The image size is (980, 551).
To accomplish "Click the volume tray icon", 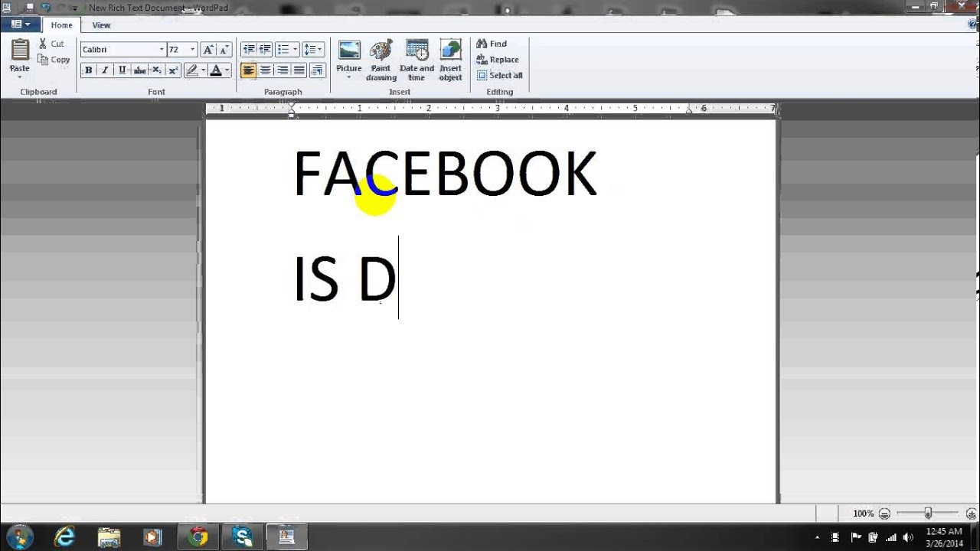I will click(x=910, y=537).
